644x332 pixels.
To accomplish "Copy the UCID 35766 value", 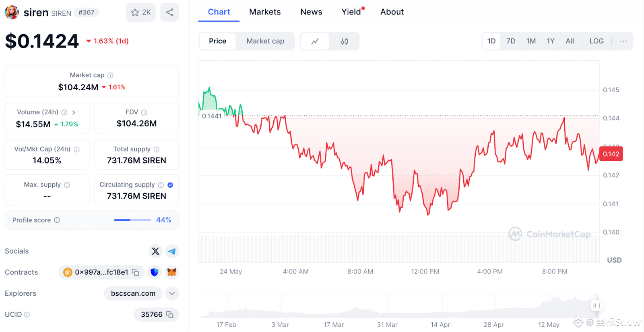I will pos(170,315).
